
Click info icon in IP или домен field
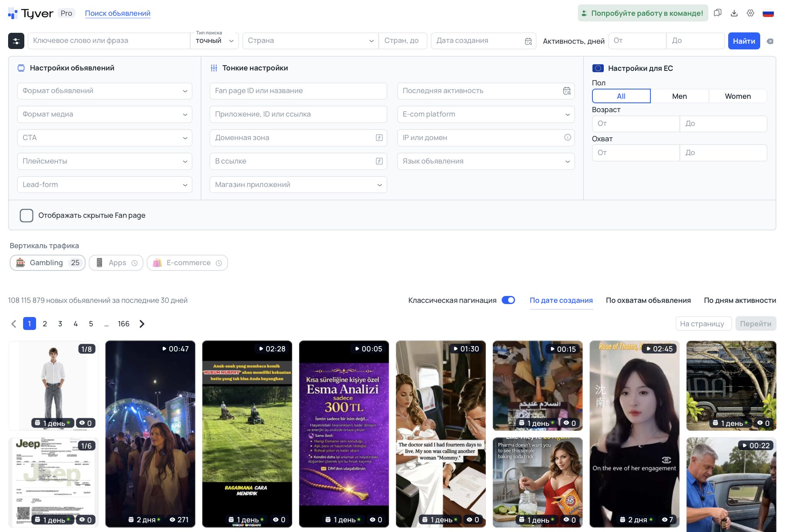[x=567, y=138]
